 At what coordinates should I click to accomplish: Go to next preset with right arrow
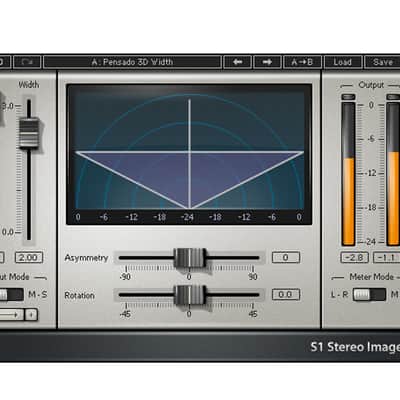coord(267,62)
